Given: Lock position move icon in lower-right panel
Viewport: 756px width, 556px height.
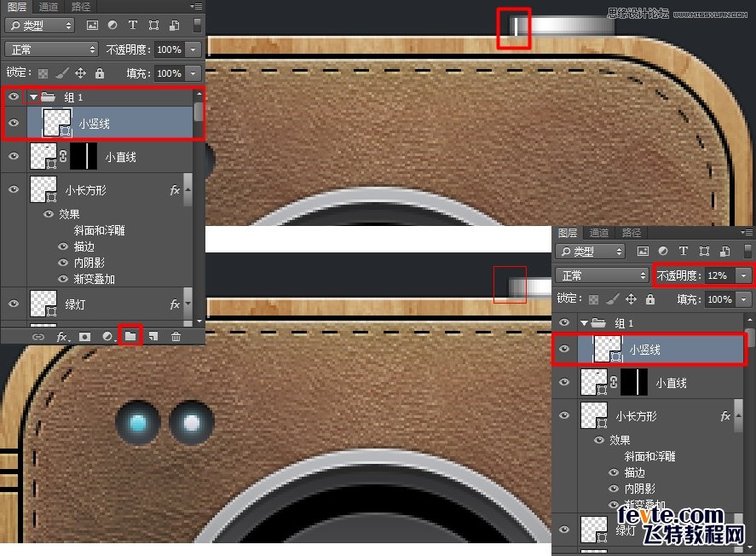Looking at the screenshot, I should click(631, 299).
